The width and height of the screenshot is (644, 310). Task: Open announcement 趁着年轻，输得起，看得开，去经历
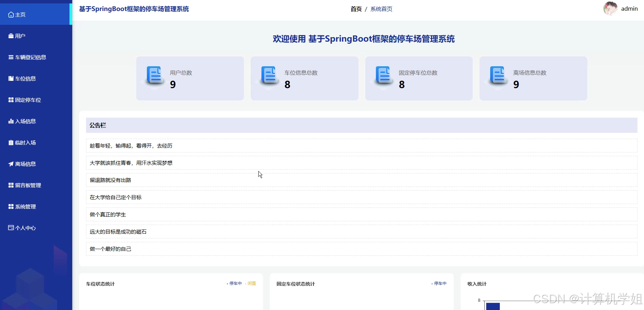362,146
